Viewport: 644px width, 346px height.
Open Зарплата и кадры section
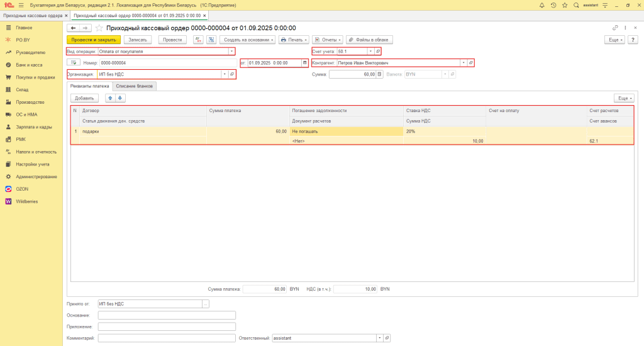[x=34, y=127]
